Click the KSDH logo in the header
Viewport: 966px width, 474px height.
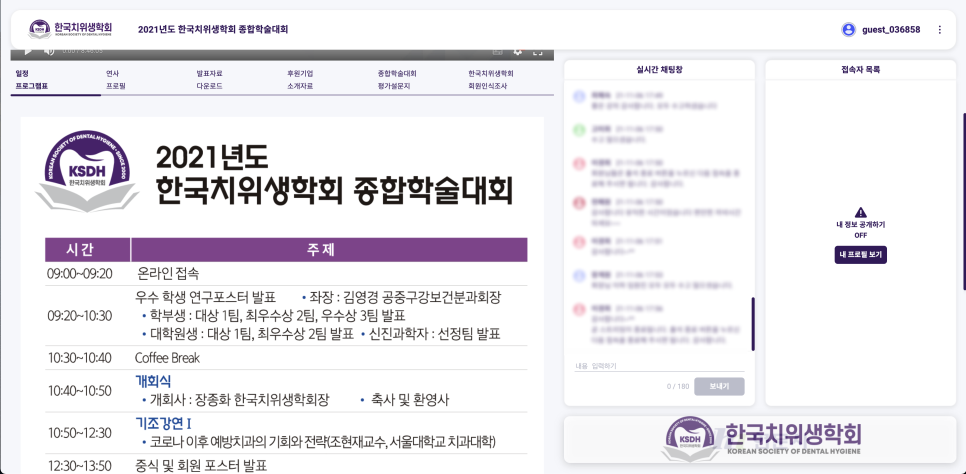click(70, 29)
